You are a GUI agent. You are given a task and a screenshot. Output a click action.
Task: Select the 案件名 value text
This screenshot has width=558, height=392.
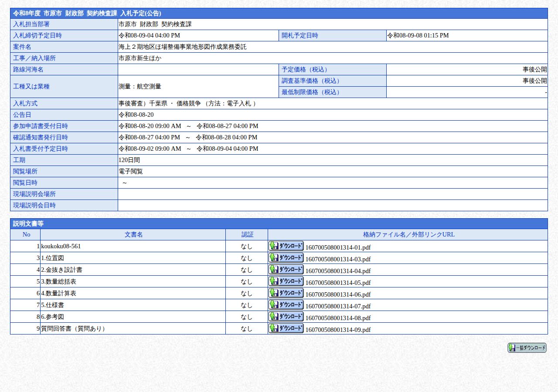(182, 47)
